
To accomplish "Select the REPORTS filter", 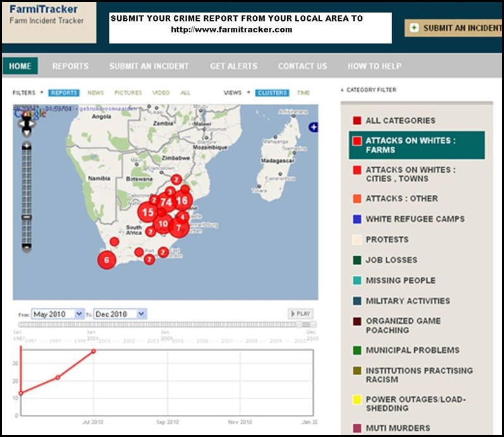I will click(x=64, y=92).
